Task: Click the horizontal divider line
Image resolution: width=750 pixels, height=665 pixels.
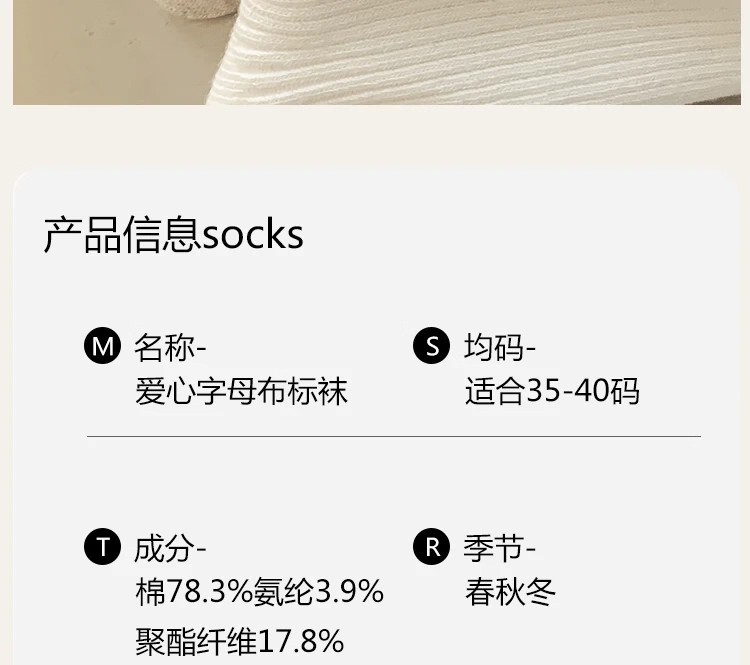Action: click(393, 437)
